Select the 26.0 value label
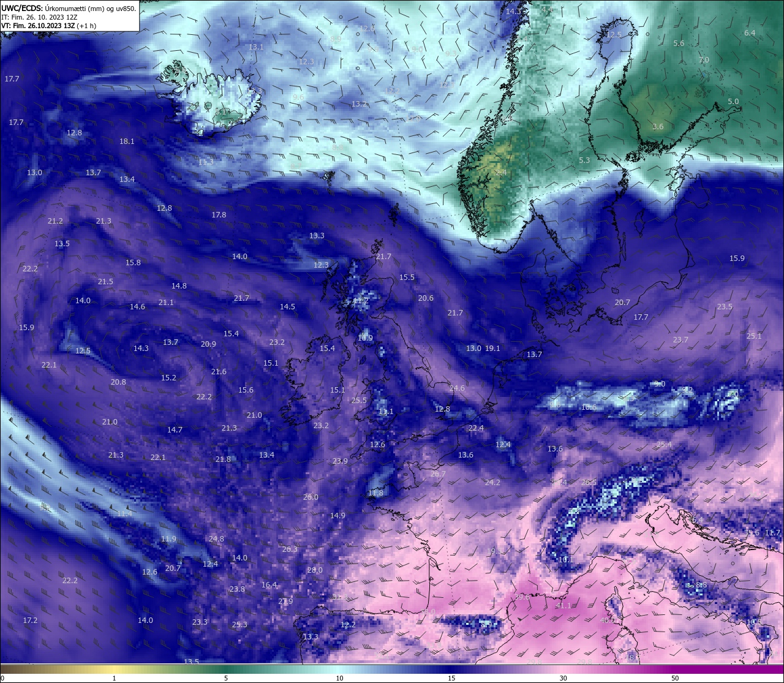This screenshot has height=683, width=784. [311, 497]
